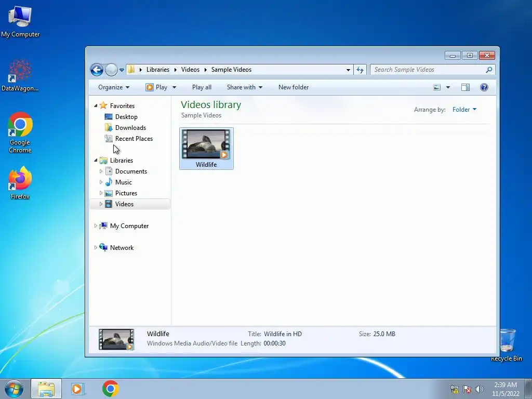Click the Length value 00:00:30
This screenshot has width=532, height=399.
pos(274,343)
